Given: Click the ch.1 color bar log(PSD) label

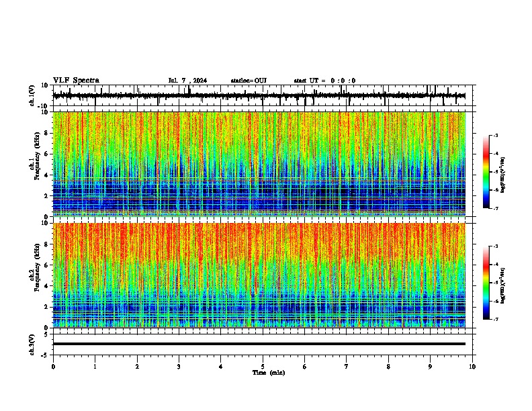Looking at the screenshot, I should tap(503, 175).
